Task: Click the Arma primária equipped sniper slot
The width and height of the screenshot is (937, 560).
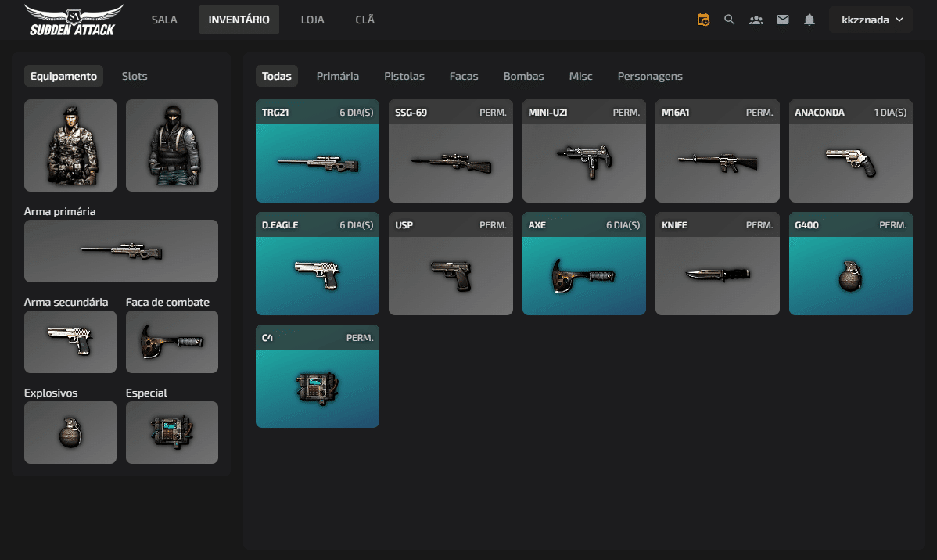Action: pyautogui.click(x=120, y=251)
